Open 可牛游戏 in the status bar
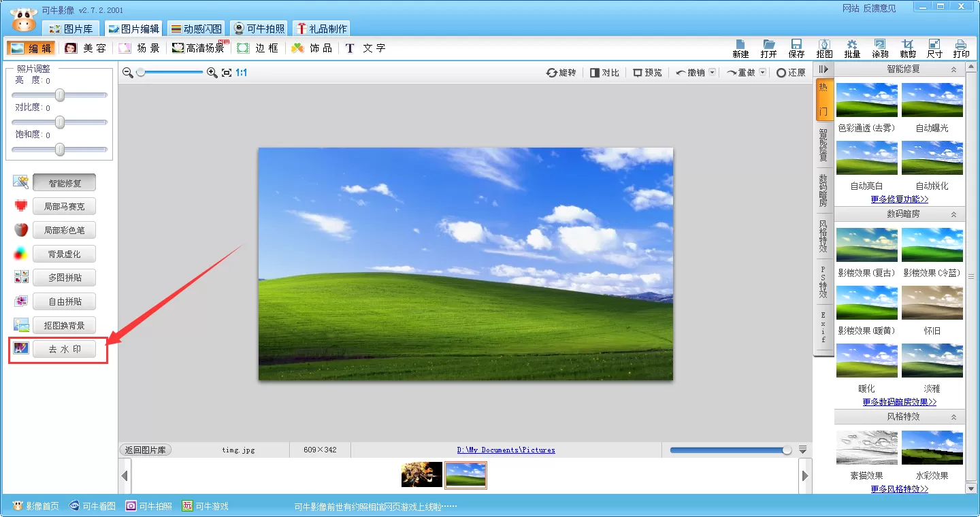This screenshot has height=517, width=980. coord(205,506)
